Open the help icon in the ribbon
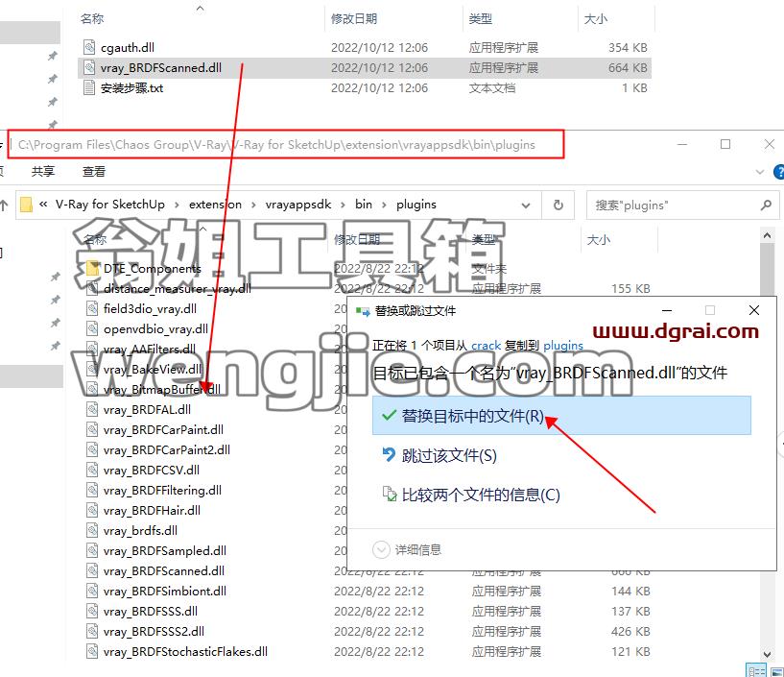 coord(778,172)
